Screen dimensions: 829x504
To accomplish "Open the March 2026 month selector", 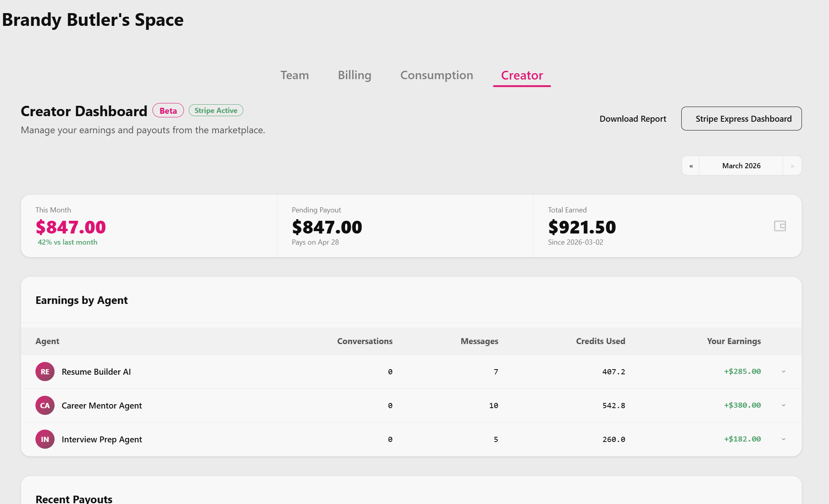I will coord(741,165).
